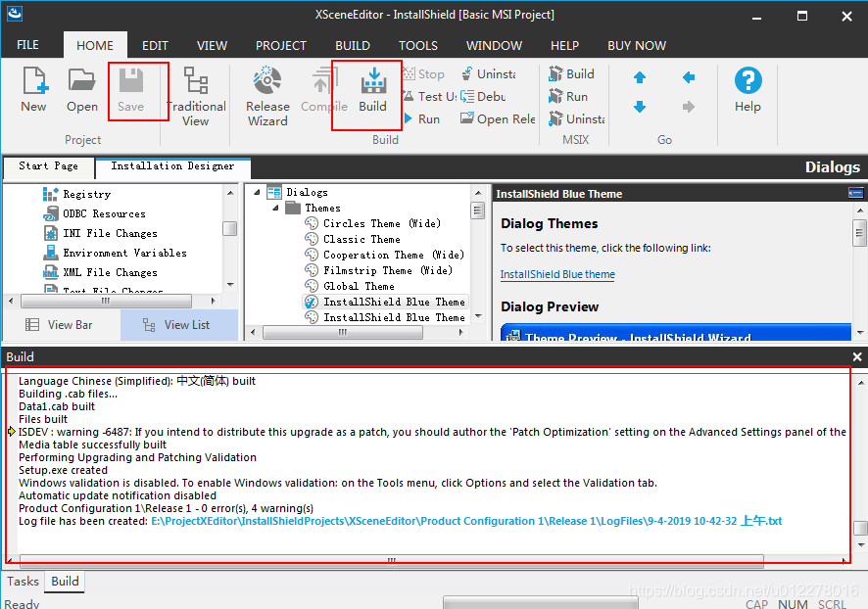Close the Build output panel
The height and width of the screenshot is (609, 868).
click(857, 356)
